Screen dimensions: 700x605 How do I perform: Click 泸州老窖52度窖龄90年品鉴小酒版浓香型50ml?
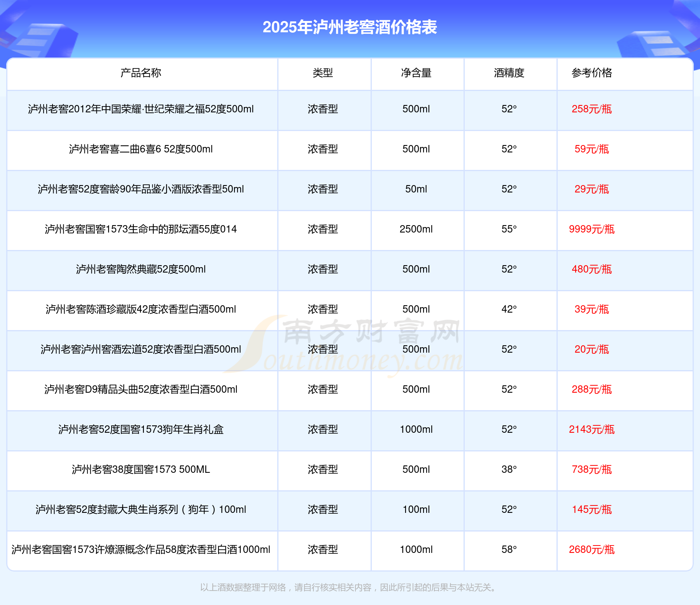point(141,189)
